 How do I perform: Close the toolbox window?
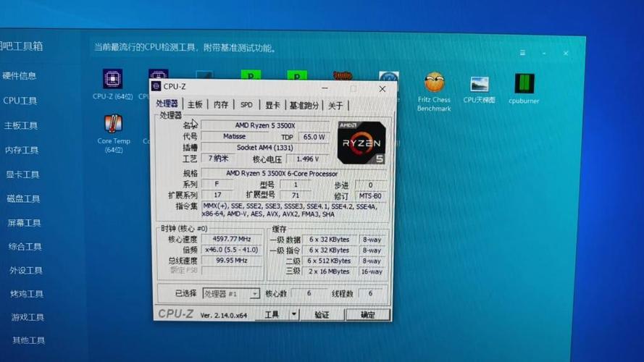pos(566,54)
